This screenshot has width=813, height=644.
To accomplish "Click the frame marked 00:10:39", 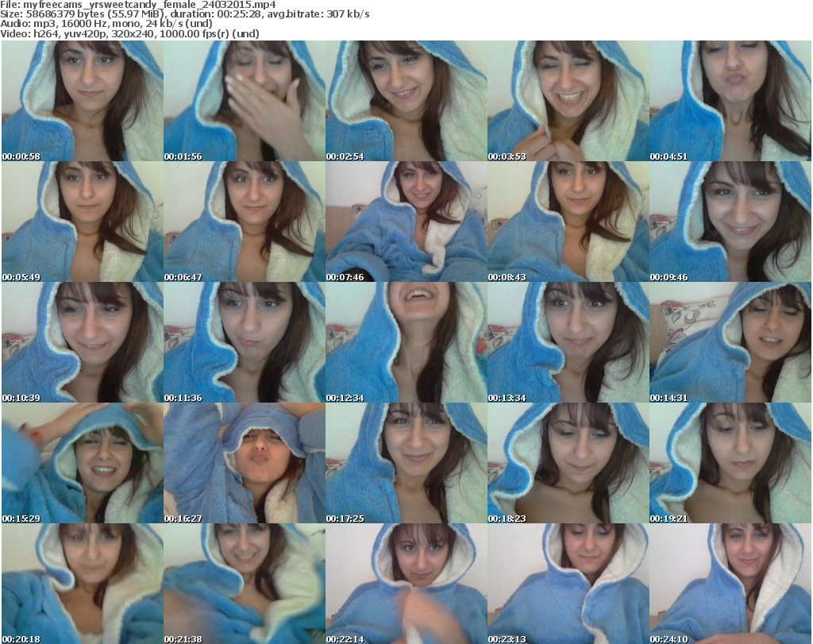I will click(x=83, y=343).
